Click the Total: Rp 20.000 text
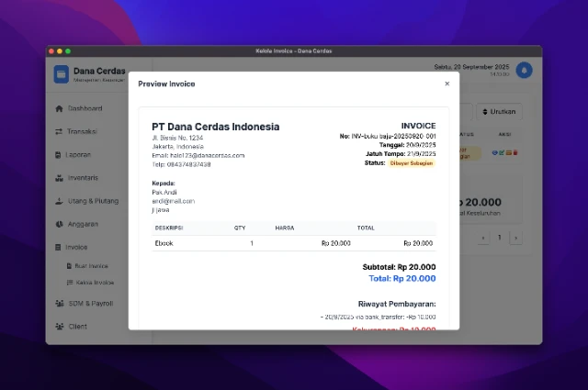 click(402, 278)
